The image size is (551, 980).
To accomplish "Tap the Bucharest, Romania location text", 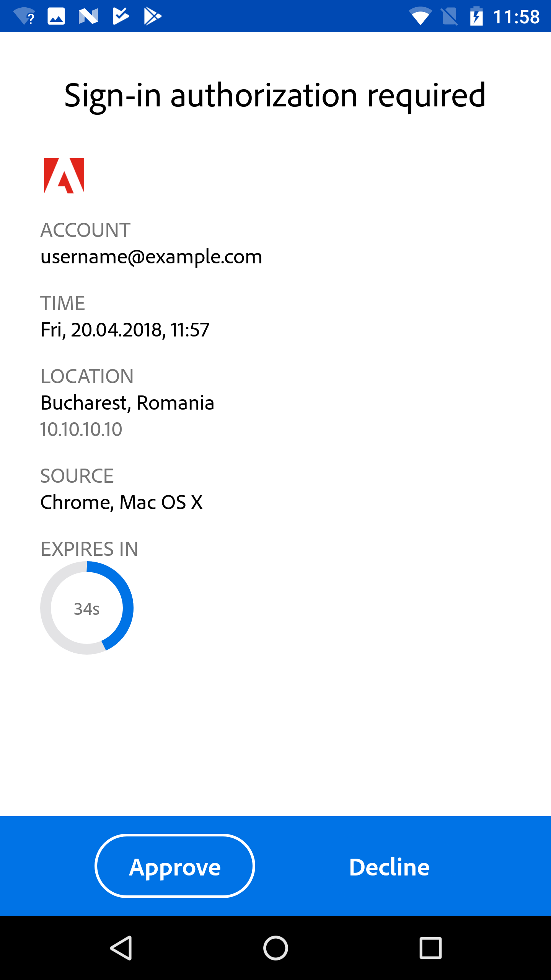I will 127,403.
